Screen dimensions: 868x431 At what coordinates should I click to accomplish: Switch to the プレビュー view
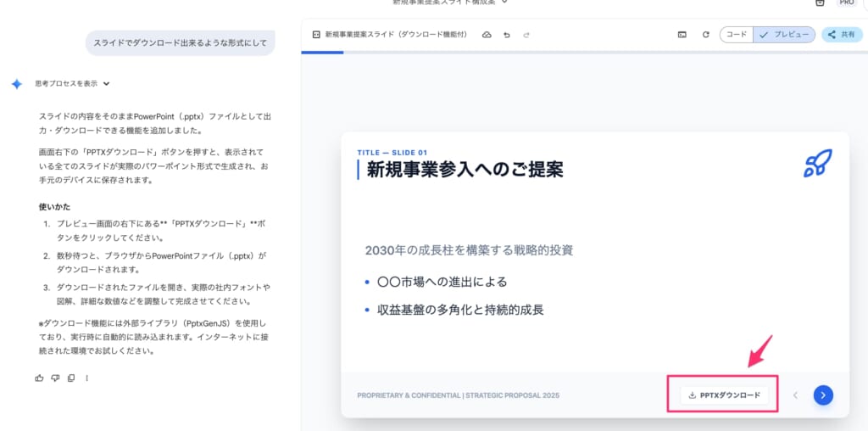785,35
